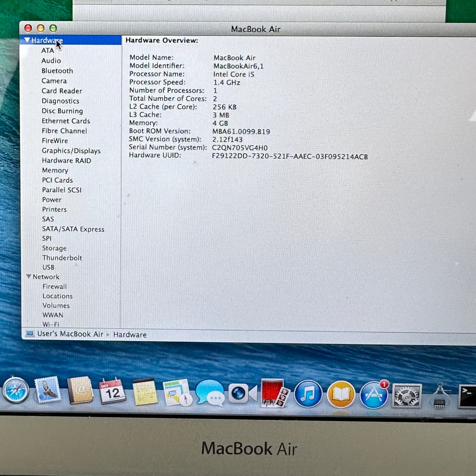Select Firewall under Network
476x476 pixels.
pyautogui.click(x=54, y=287)
